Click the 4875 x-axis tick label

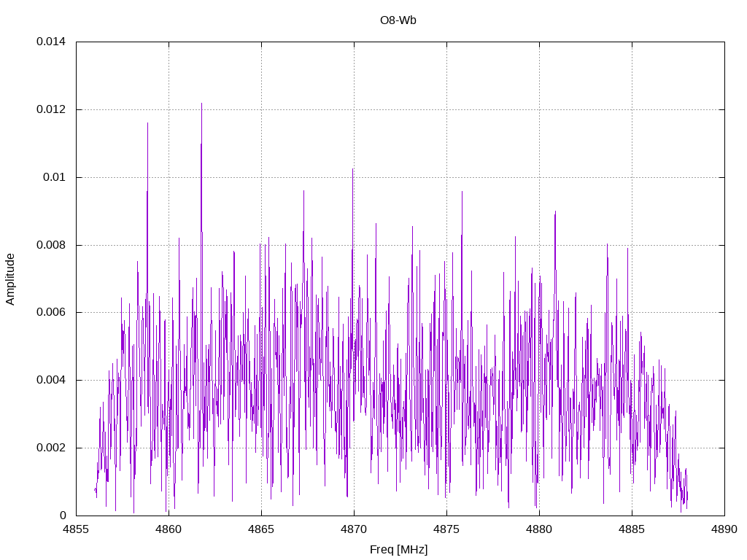tap(446, 529)
